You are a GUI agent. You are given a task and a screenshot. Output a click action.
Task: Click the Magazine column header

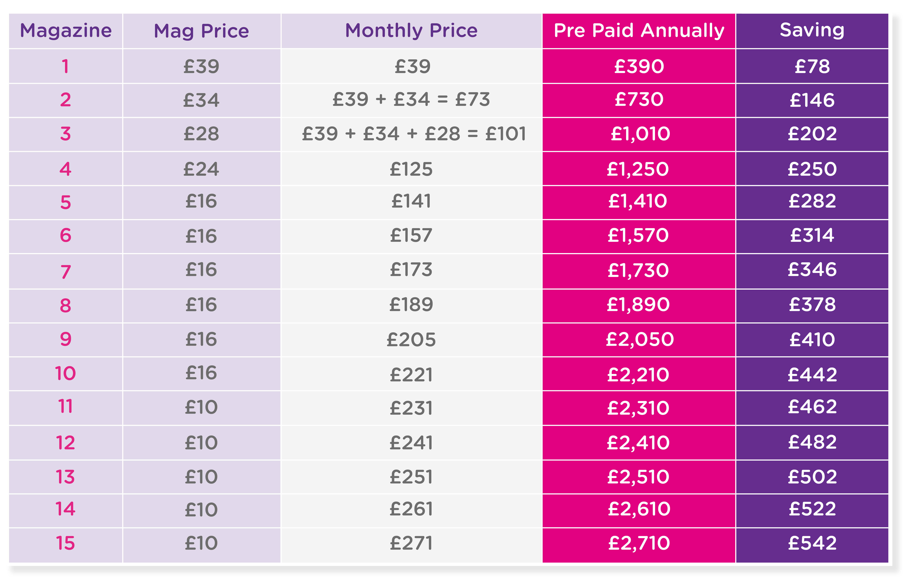pos(66,31)
